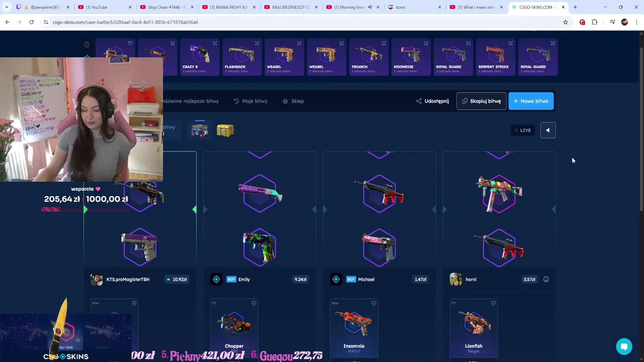Image resolution: width=644 pixels, height=362 pixels.
Task: Open the Moonrise drop card
Action: 411,57
